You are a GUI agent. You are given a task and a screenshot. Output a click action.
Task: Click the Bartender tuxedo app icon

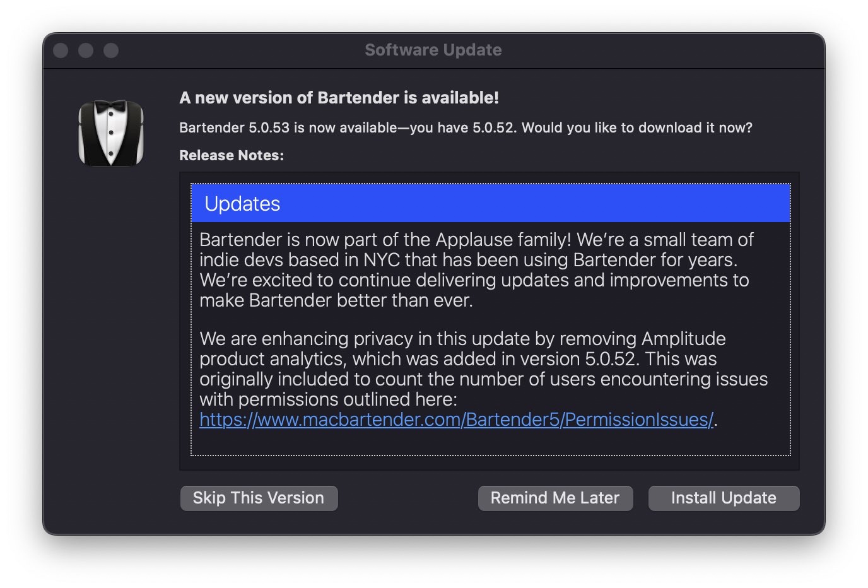pos(111,133)
